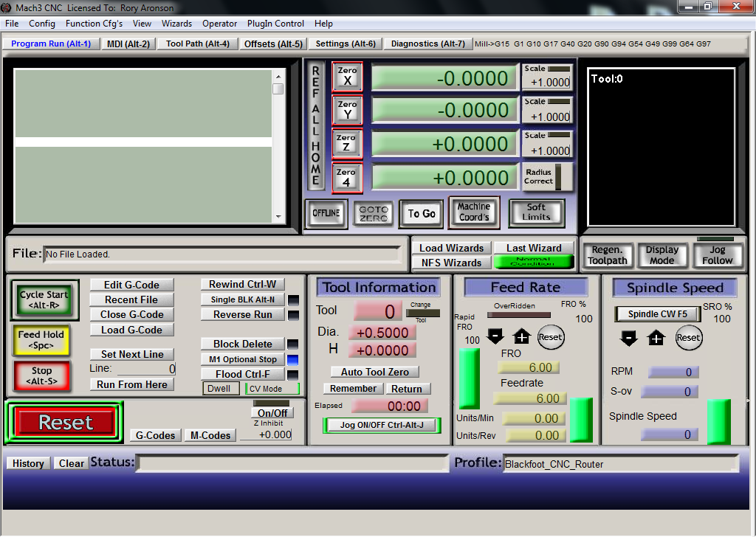The image size is (756, 537).
Task: Click Load G-Code button
Action: [131, 330]
